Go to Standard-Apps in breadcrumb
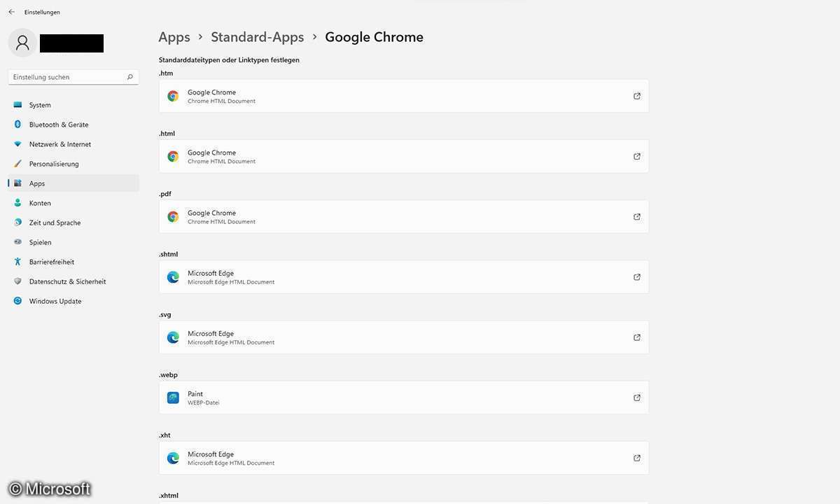Viewport: 840px width, 504px height. (x=258, y=37)
